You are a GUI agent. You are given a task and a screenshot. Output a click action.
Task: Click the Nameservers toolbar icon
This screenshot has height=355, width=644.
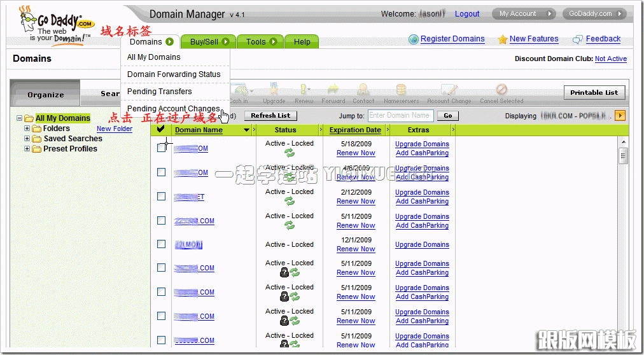pos(401,89)
